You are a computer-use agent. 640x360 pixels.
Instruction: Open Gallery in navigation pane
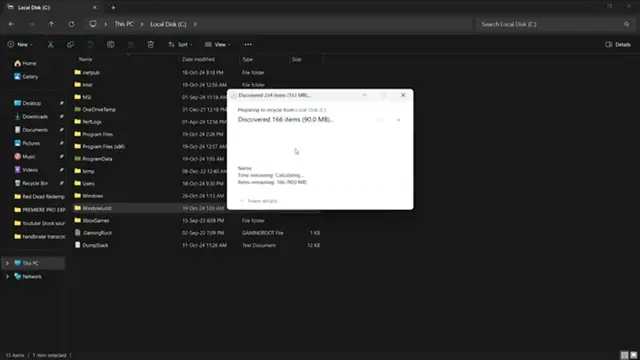26,76
